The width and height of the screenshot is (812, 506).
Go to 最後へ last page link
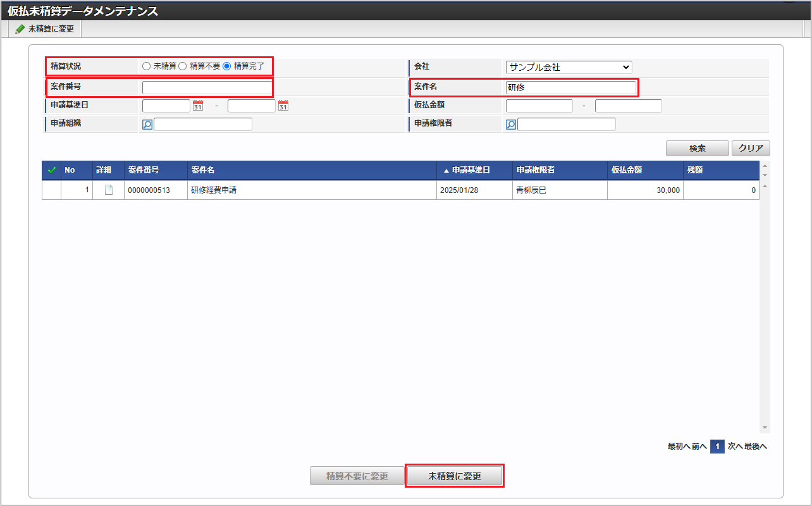coord(756,447)
